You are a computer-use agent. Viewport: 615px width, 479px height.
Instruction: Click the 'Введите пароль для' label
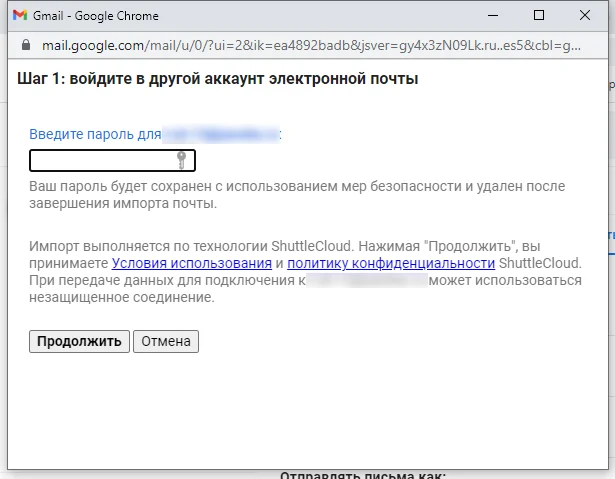coord(95,134)
